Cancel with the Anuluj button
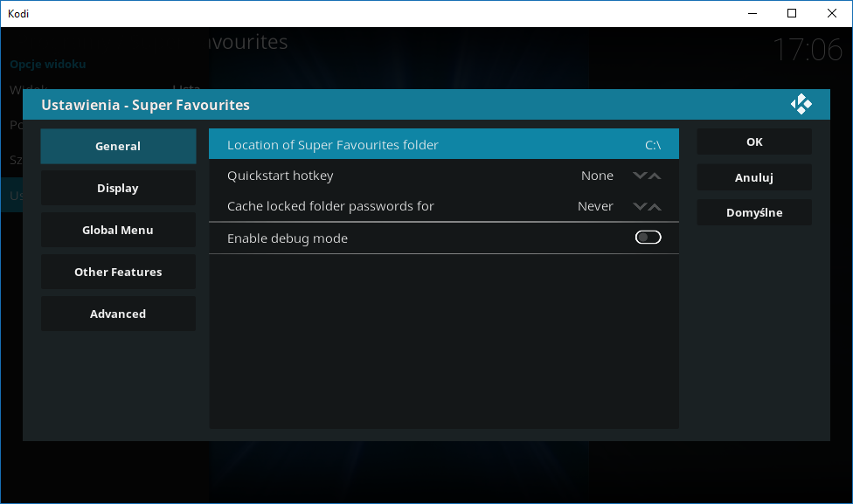This screenshot has height=504, width=853. point(754,177)
